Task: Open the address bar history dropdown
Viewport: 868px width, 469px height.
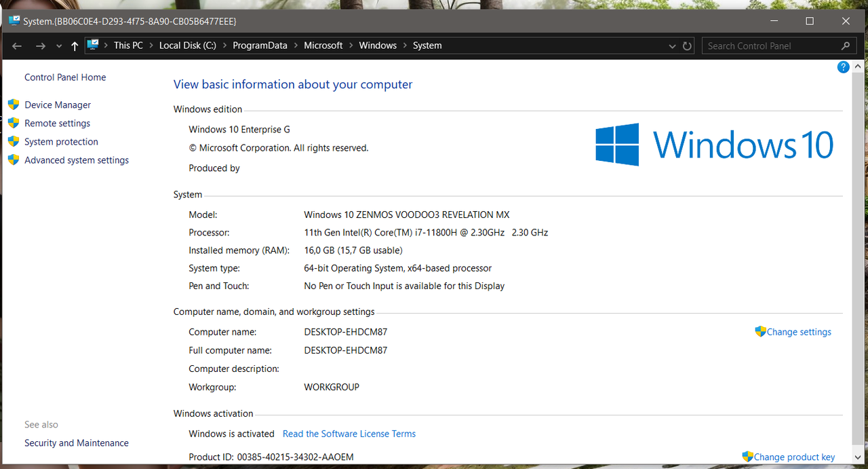Action: [x=672, y=46]
